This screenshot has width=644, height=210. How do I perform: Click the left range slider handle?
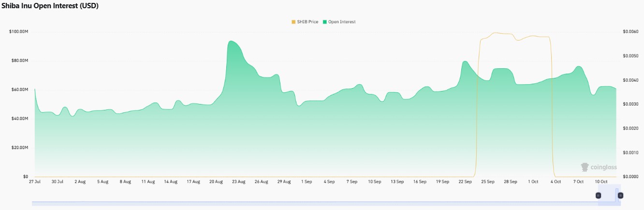[x=598, y=195]
